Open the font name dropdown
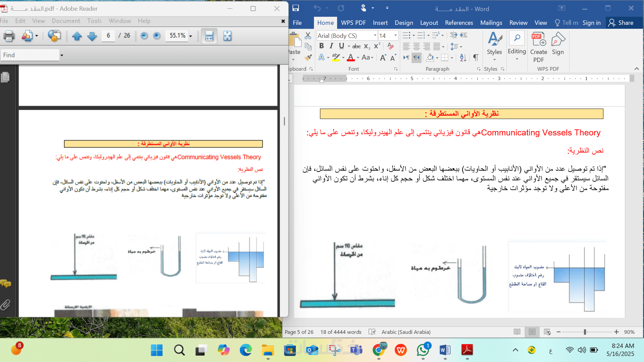Screen dimensions: 644x362 pyautogui.click(x=375, y=36)
